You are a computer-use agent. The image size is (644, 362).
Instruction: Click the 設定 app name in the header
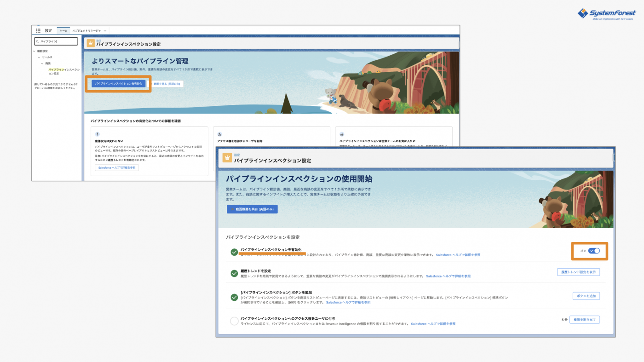[x=48, y=31]
